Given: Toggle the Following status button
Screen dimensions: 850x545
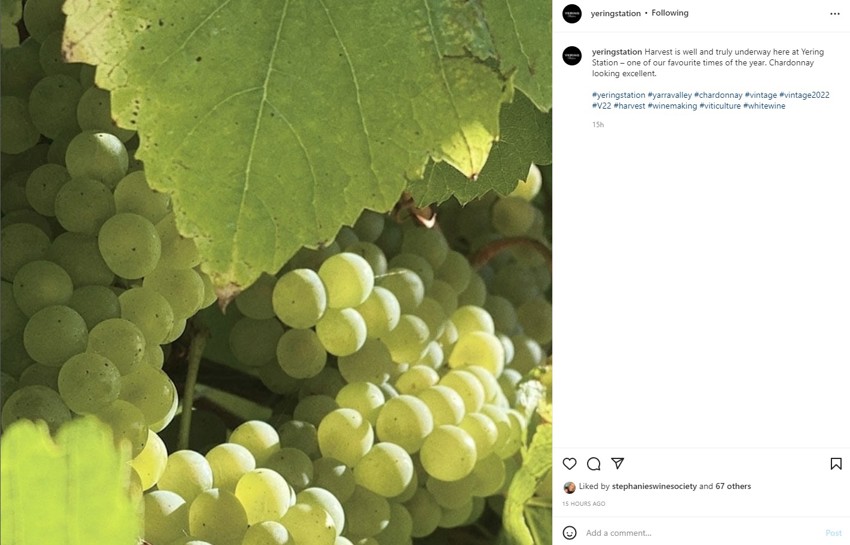Looking at the screenshot, I should point(670,13).
